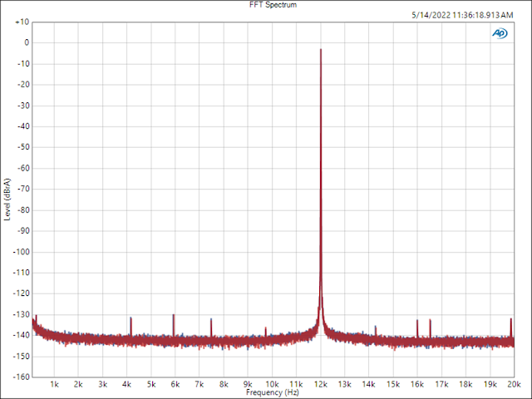Click the +10 level tick label
Image resolution: width=532 pixels, height=399 pixels.
point(22,22)
